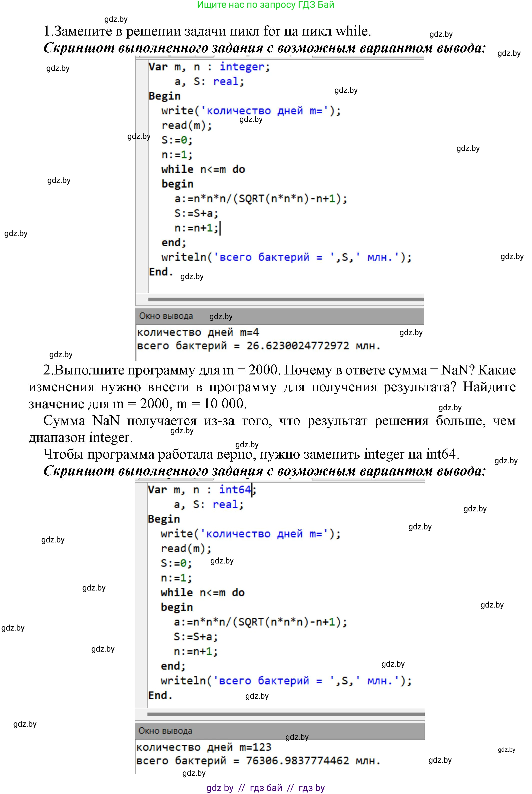Select the 'Окно вывода' tab above the m=123 output
Viewport: 532px width, 794px height.
coord(165,730)
